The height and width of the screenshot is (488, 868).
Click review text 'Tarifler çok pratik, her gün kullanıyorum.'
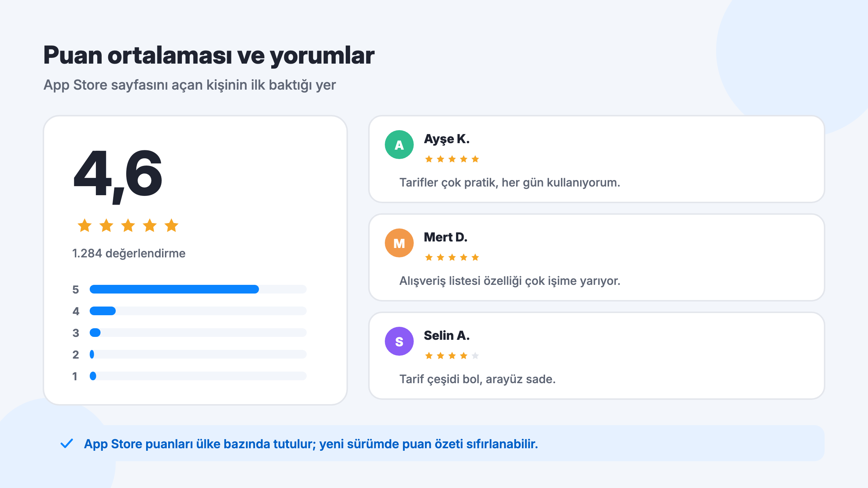510,183
